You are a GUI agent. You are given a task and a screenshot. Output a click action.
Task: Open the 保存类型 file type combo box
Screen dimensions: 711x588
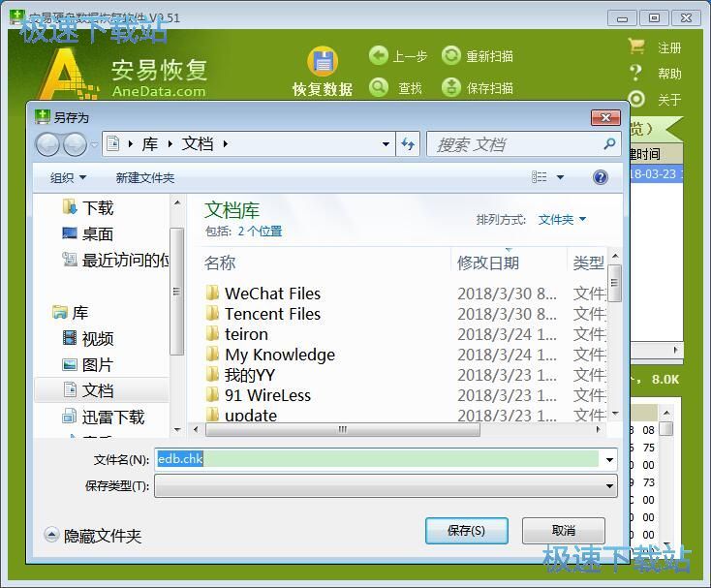click(386, 486)
